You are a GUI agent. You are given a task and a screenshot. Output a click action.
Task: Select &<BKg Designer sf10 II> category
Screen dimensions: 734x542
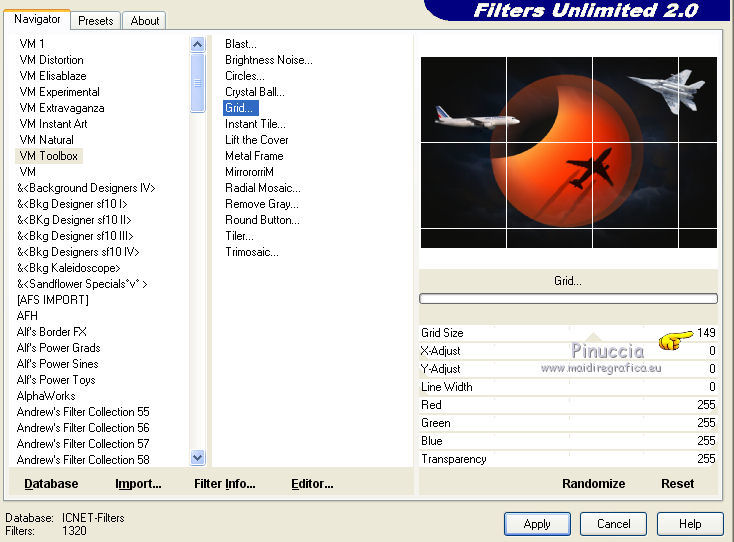(74, 220)
